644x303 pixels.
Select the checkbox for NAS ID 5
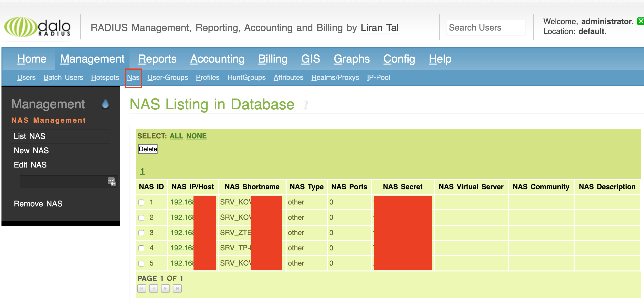pos(142,263)
